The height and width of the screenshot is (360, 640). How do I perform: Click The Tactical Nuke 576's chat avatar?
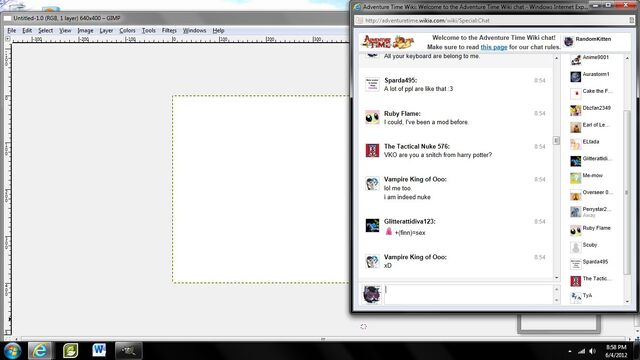372,151
